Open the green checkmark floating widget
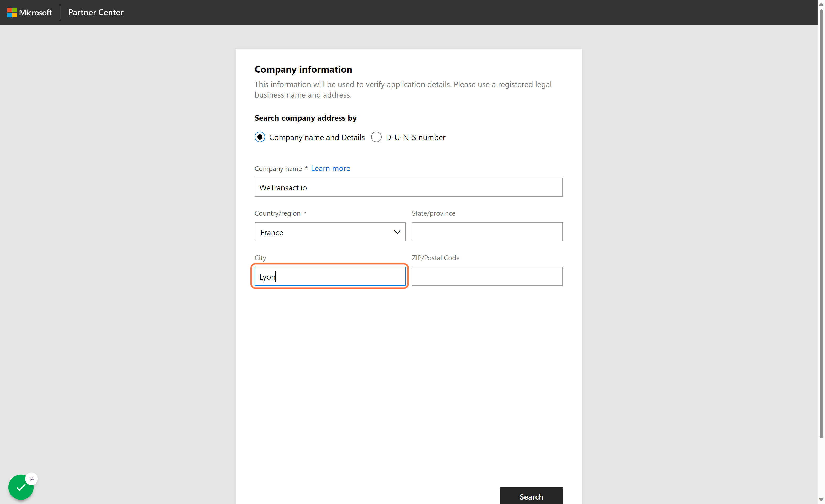Image resolution: width=825 pixels, height=504 pixels. point(21,487)
